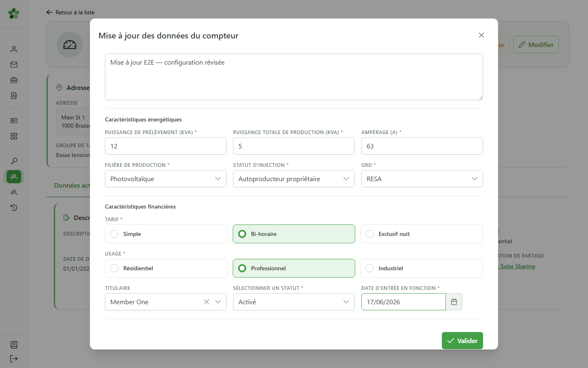The image size is (588, 368).
Task: Select the Simple tarif option
Action: [166, 234]
